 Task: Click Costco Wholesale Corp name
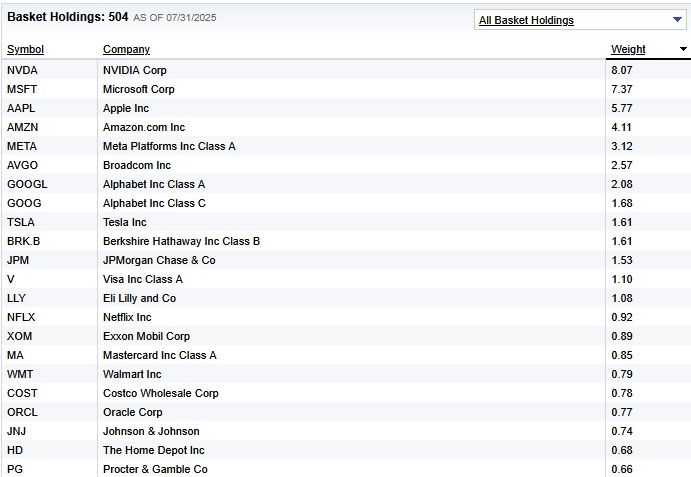[x=161, y=393]
